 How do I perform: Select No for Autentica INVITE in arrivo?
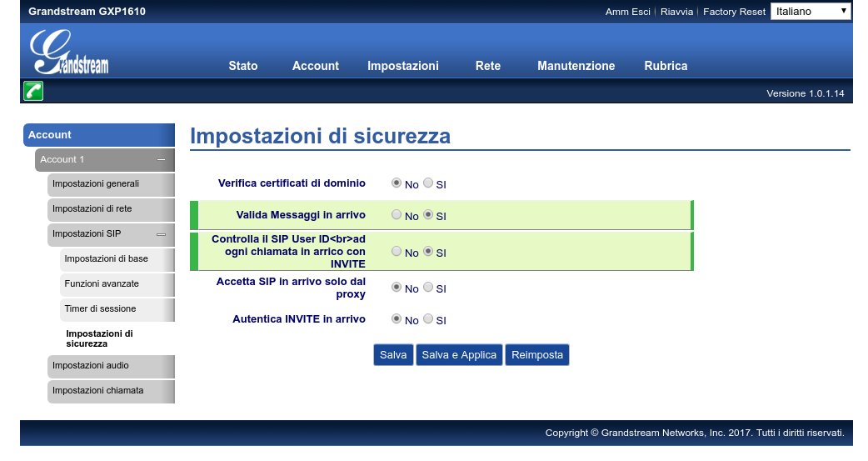pyautogui.click(x=397, y=318)
